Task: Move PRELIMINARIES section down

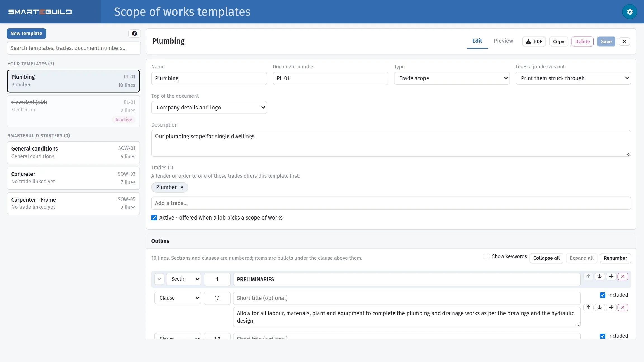Action: (x=600, y=276)
